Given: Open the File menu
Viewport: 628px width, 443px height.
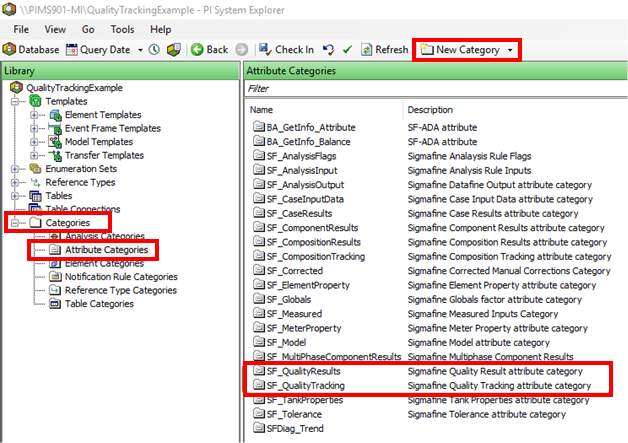Looking at the screenshot, I should [x=21, y=29].
